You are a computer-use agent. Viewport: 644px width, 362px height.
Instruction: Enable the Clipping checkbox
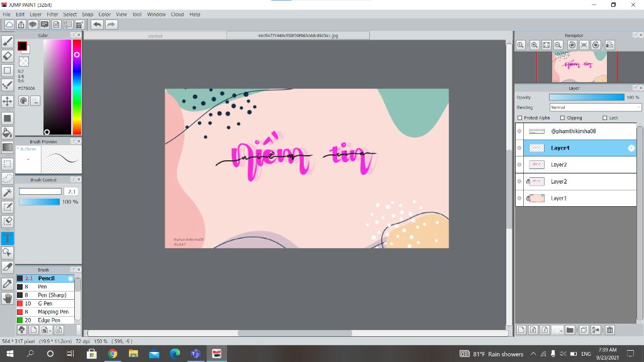tap(563, 118)
